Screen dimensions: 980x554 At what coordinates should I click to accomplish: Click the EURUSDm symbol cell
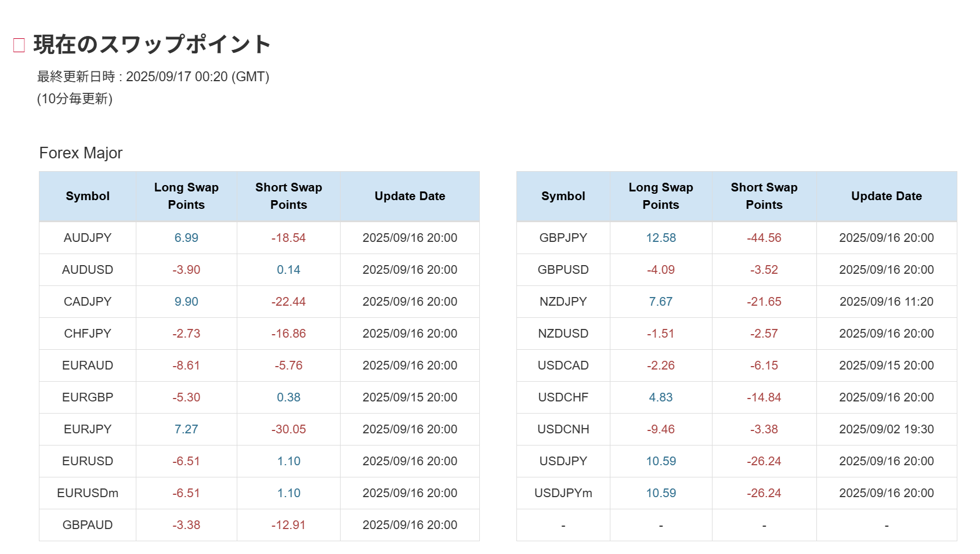pyautogui.click(x=88, y=493)
